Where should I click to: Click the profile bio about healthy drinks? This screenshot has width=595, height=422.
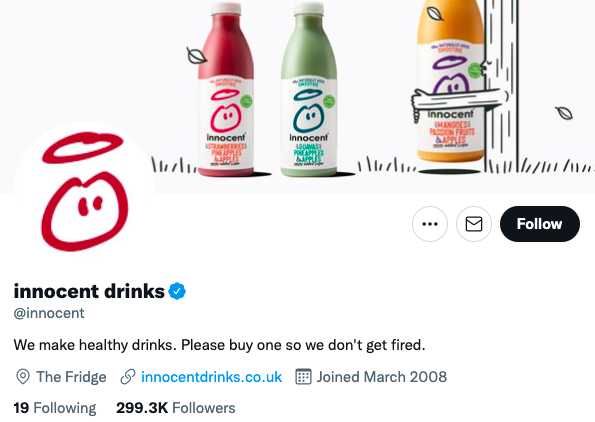point(219,345)
